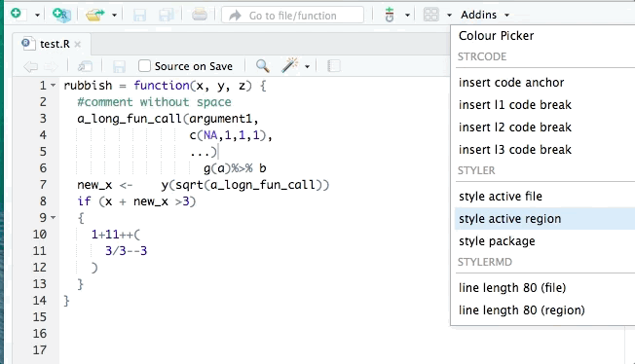Click the Create a project icon
Image resolution: width=635 pixels, height=364 pixels.
[62, 15]
